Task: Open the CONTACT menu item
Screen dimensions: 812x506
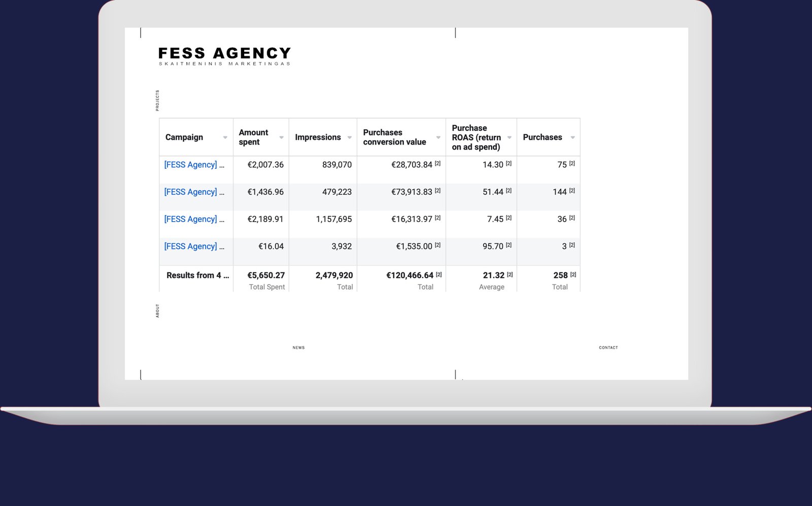Action: pos(608,348)
